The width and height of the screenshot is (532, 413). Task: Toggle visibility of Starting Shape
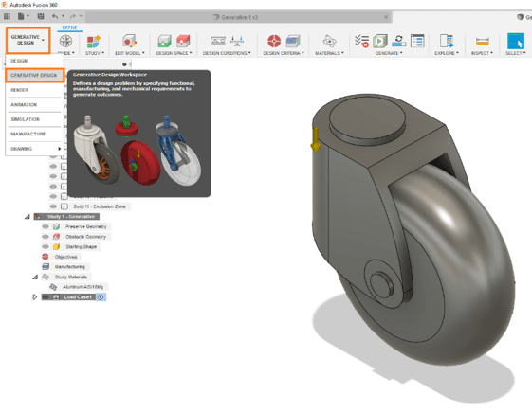[46, 246]
